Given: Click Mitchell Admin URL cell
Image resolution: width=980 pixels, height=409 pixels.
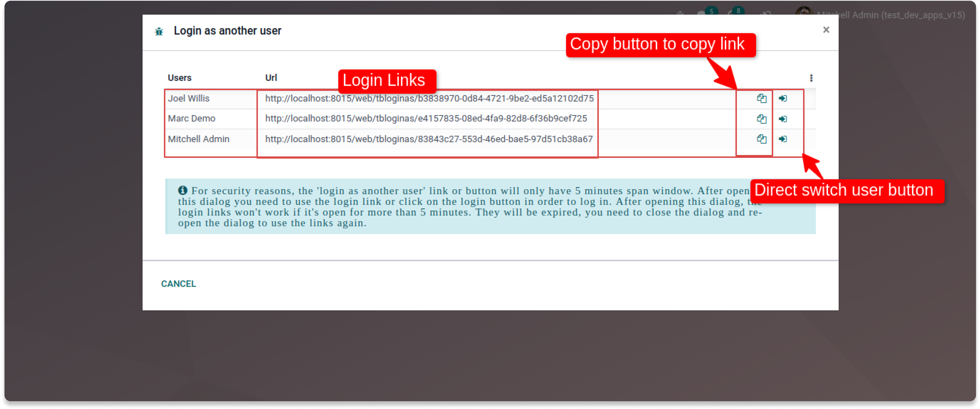Looking at the screenshot, I should pos(429,139).
